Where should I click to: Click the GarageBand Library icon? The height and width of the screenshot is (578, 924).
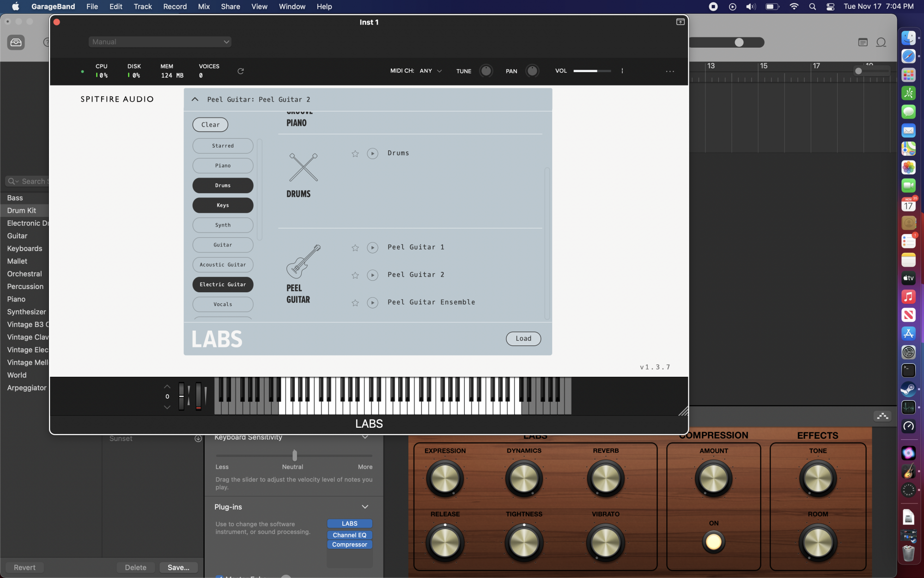pyautogui.click(x=16, y=43)
